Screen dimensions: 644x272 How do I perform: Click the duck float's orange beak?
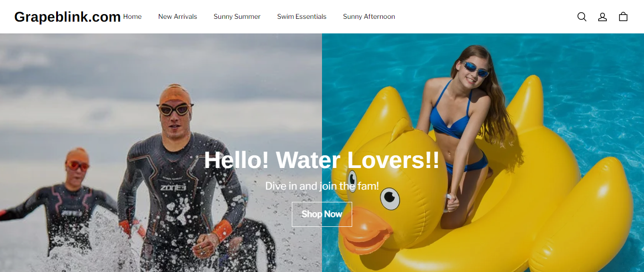pyautogui.click(x=365, y=231)
